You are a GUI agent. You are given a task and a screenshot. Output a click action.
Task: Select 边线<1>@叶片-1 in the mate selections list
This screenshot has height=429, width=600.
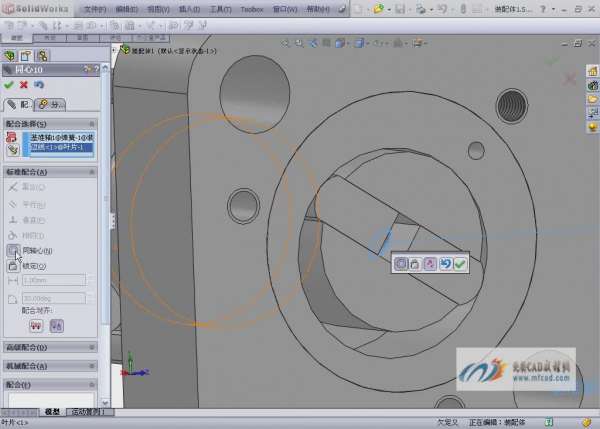58,147
